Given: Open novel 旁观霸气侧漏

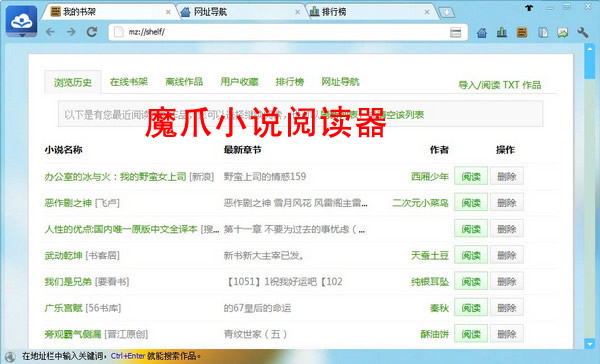Looking at the screenshot, I should 73,334.
